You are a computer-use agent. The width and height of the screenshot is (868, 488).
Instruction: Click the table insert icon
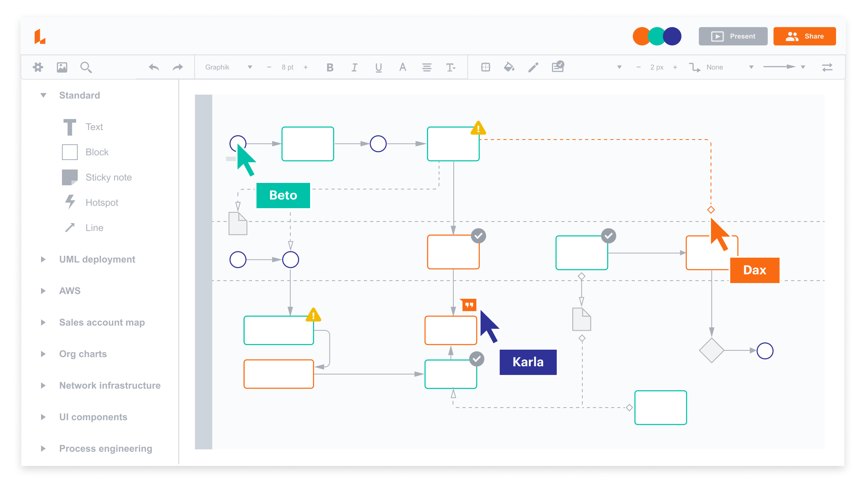pyautogui.click(x=487, y=67)
